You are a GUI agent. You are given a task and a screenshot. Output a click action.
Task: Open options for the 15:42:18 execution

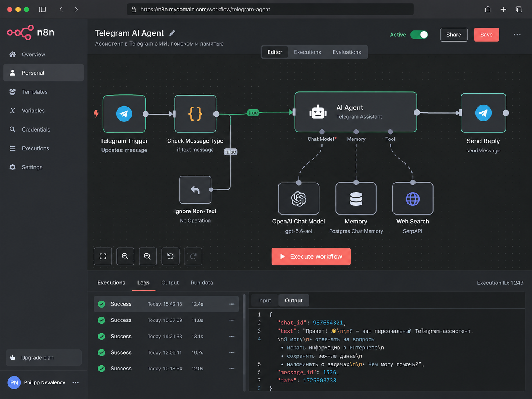click(232, 304)
